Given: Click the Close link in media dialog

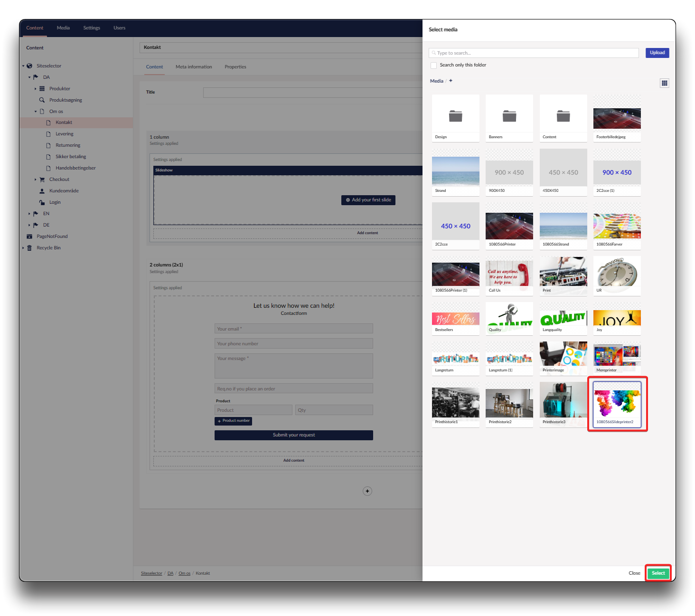Looking at the screenshot, I should click(x=634, y=573).
